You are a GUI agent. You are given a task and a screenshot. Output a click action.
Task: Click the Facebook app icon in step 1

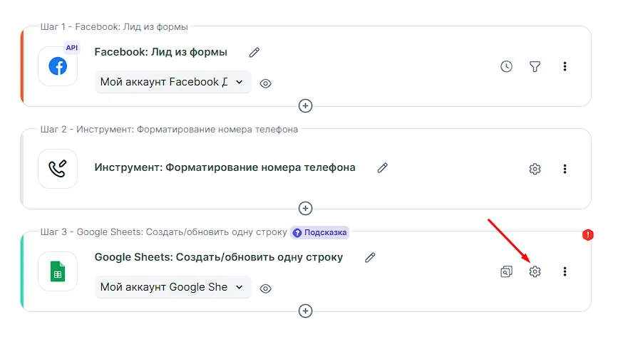(x=58, y=66)
